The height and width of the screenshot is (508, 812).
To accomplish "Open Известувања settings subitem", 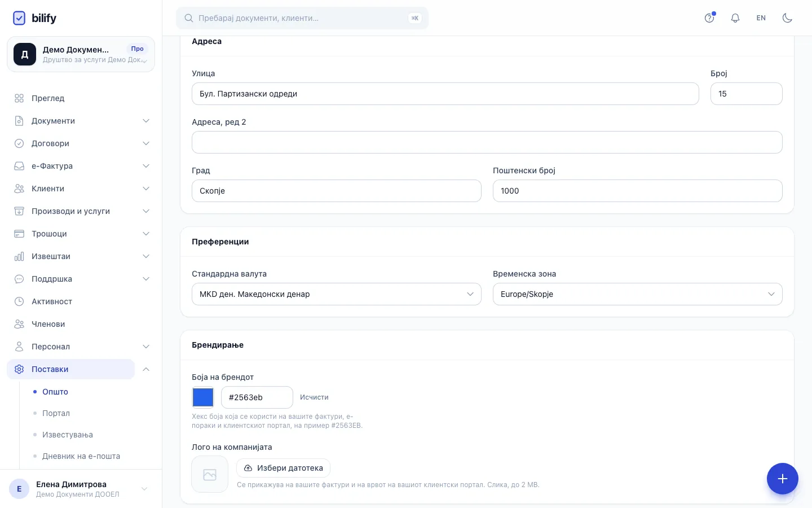I will coord(68,435).
